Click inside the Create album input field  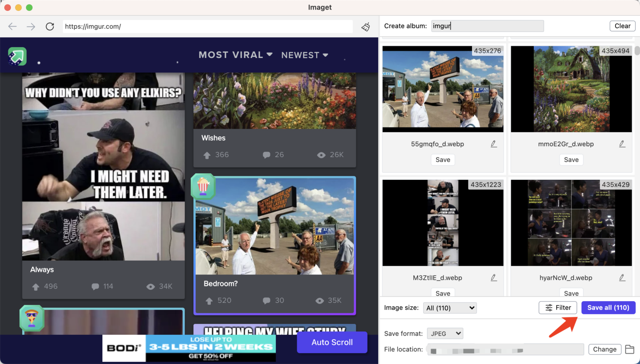pyautogui.click(x=487, y=26)
